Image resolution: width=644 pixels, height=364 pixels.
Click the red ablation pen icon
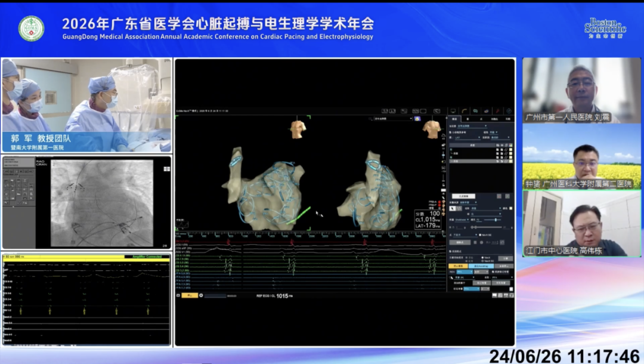[497, 111]
